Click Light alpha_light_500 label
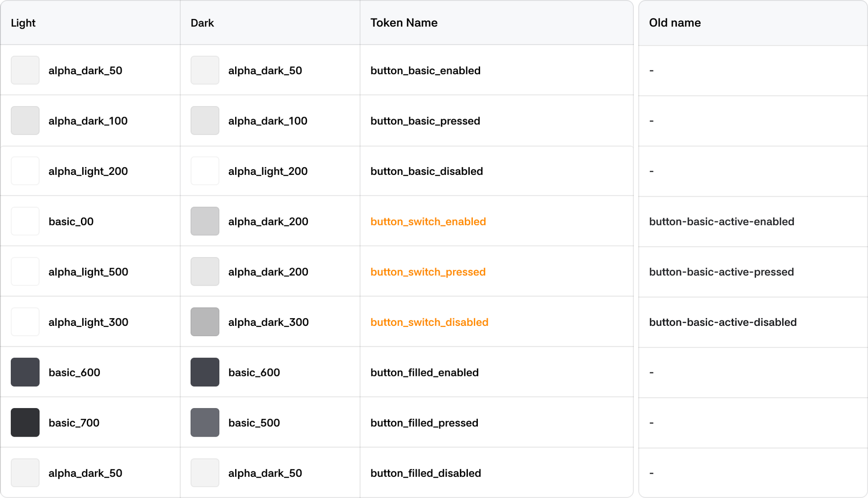This screenshot has width=868, height=498. pos(88,272)
